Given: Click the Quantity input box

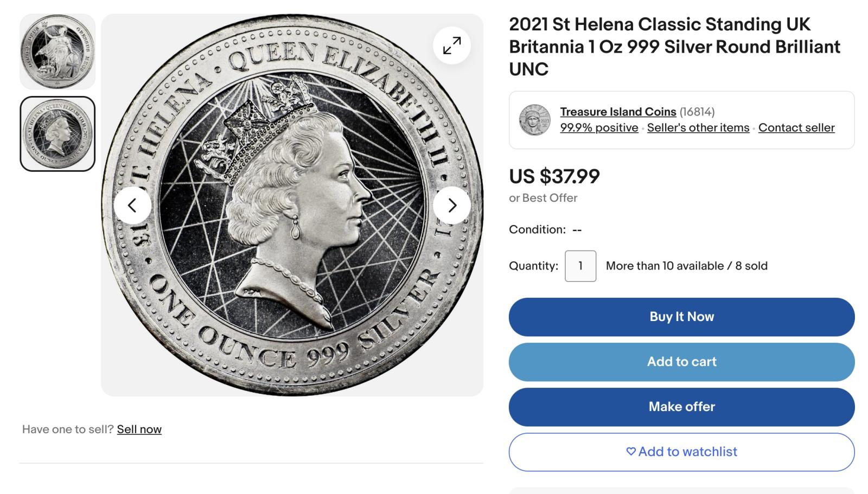Looking at the screenshot, I should point(580,266).
